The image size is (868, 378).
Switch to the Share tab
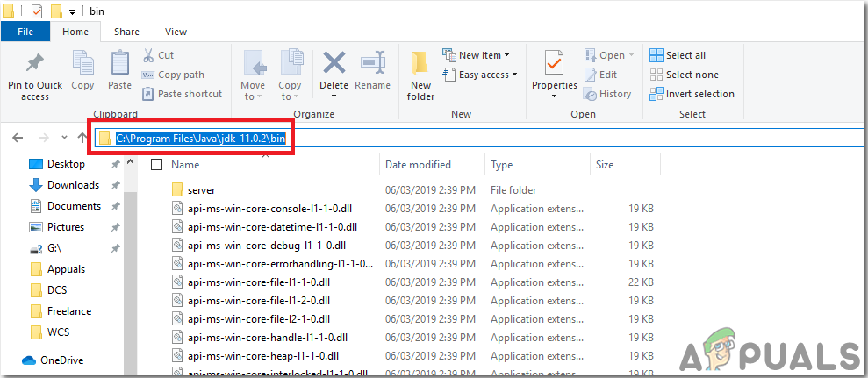(x=126, y=32)
